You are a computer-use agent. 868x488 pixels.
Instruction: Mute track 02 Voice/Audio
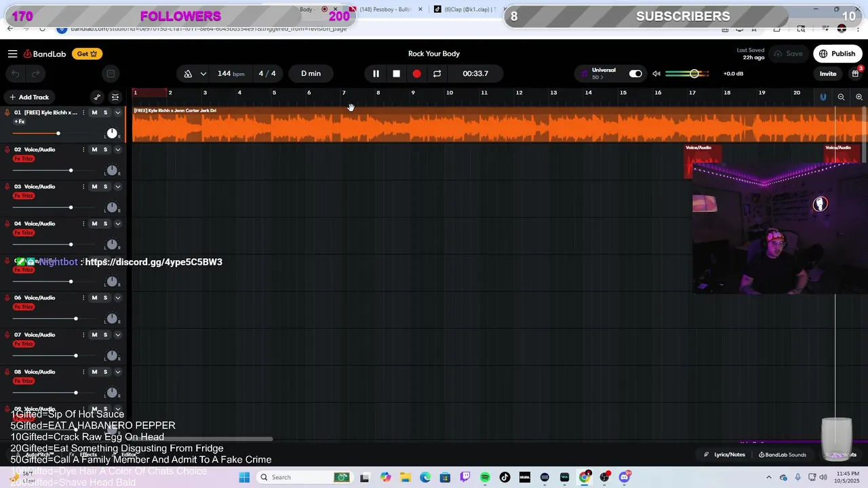click(x=94, y=150)
